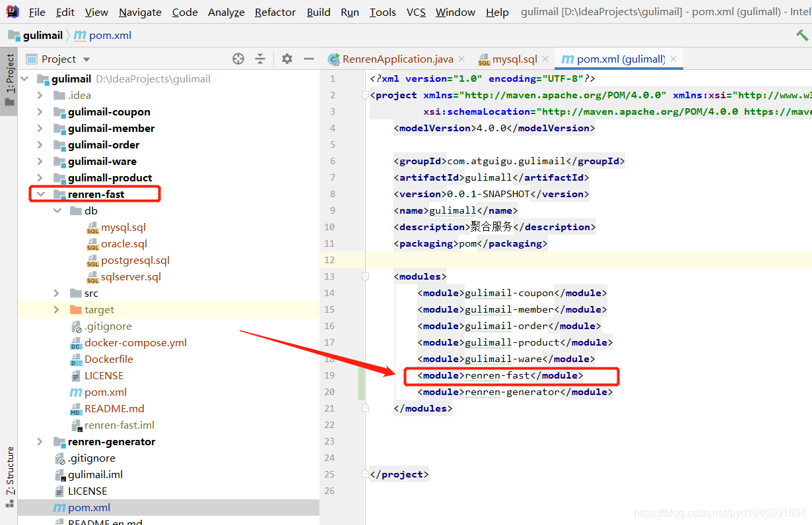Screen dimensions: 812x525
Task: Click fold marker at project line 2
Action: click(x=364, y=95)
